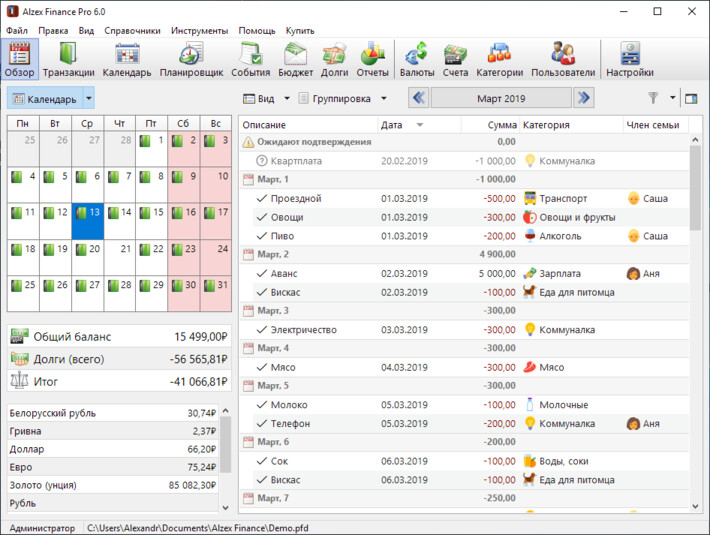
Task: Open the Помощь menu
Action: (257, 31)
